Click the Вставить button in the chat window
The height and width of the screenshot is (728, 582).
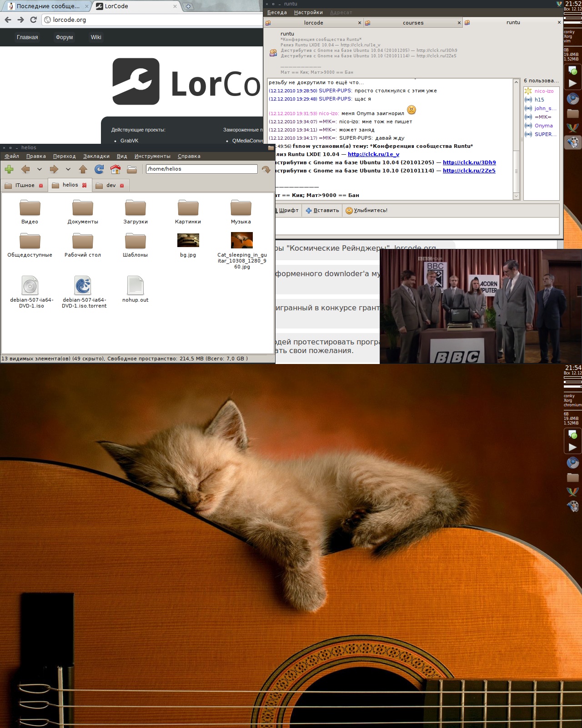[322, 210]
